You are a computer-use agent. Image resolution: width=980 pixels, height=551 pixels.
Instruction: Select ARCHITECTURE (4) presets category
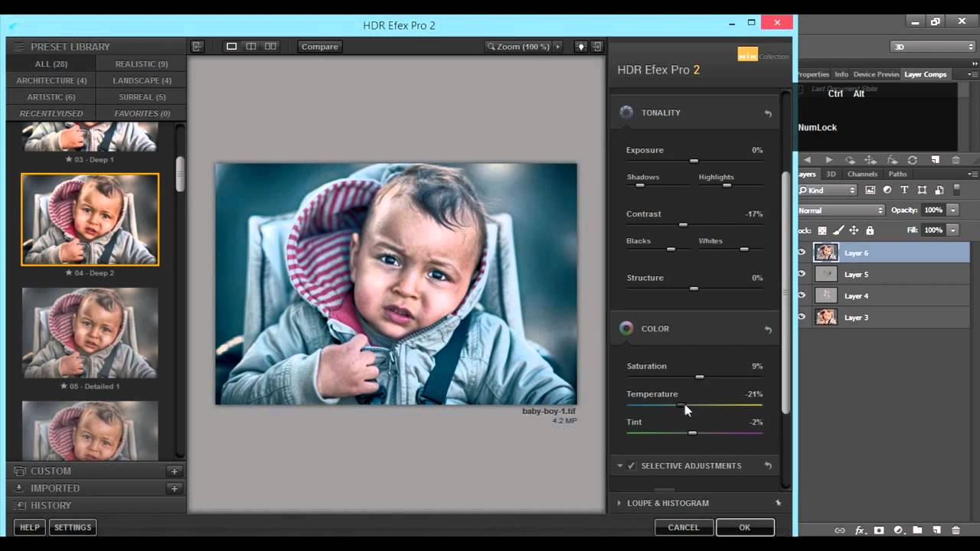click(51, 80)
